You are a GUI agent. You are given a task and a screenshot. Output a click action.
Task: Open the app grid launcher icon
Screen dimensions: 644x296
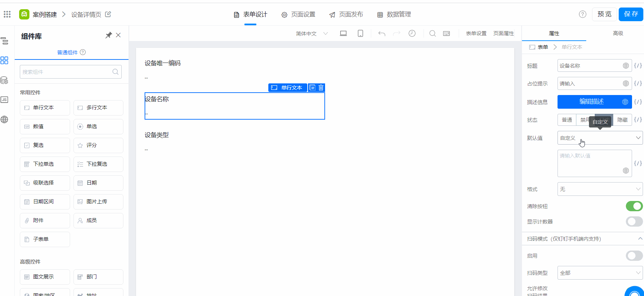point(7,14)
